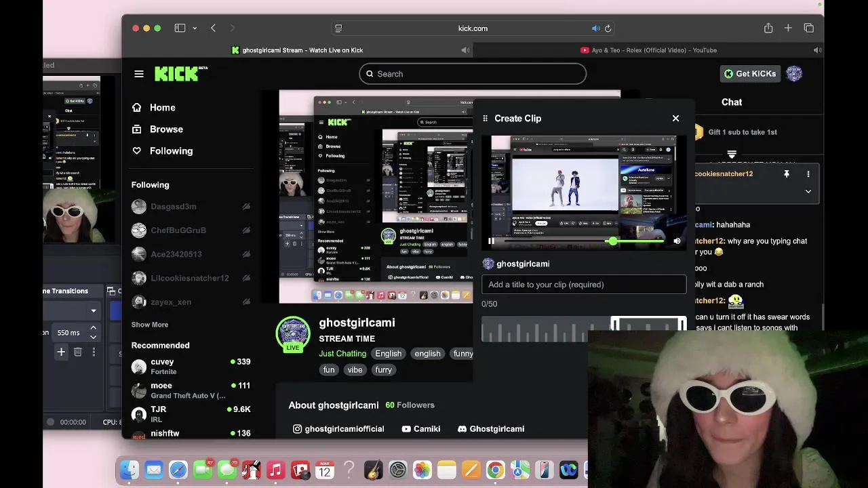Select the furry tag
This screenshot has width=868, height=488.
coord(384,369)
